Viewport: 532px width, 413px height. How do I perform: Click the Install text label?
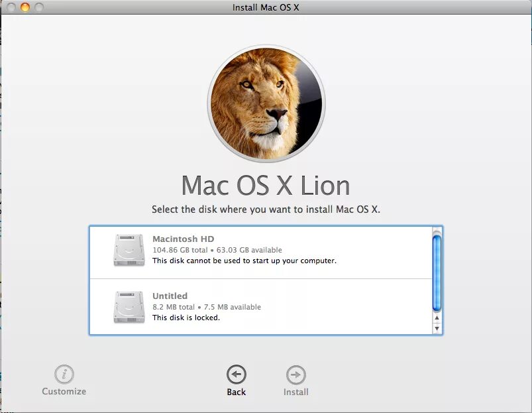pos(296,392)
